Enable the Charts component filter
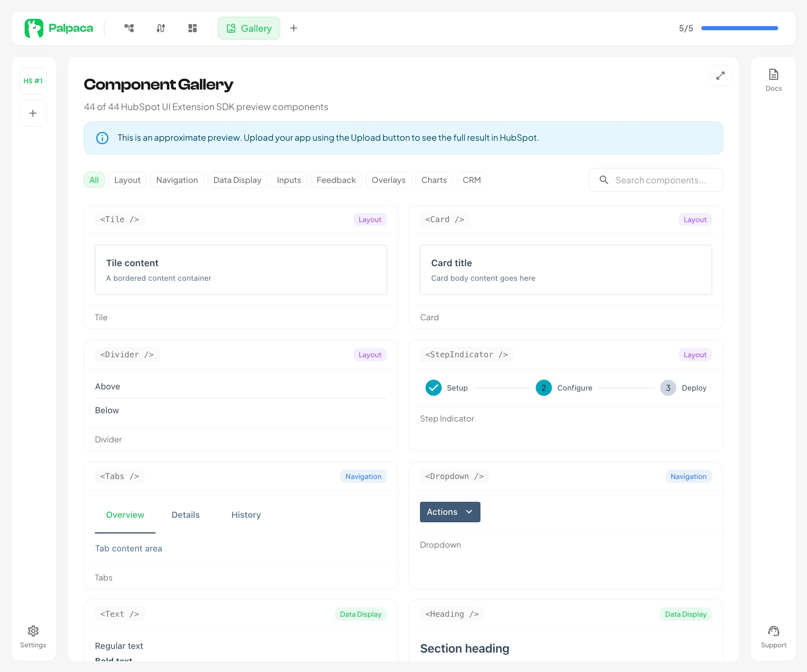 point(434,180)
